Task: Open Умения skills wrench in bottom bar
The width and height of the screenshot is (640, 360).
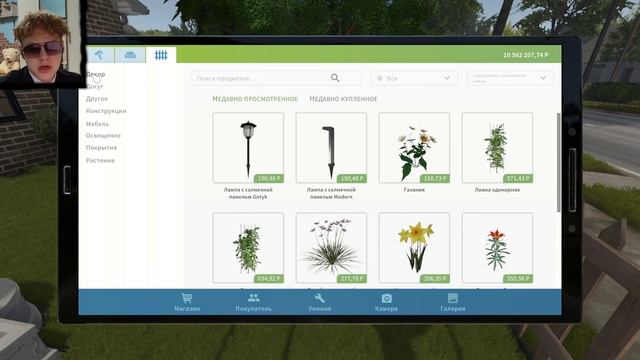Action: [320, 302]
